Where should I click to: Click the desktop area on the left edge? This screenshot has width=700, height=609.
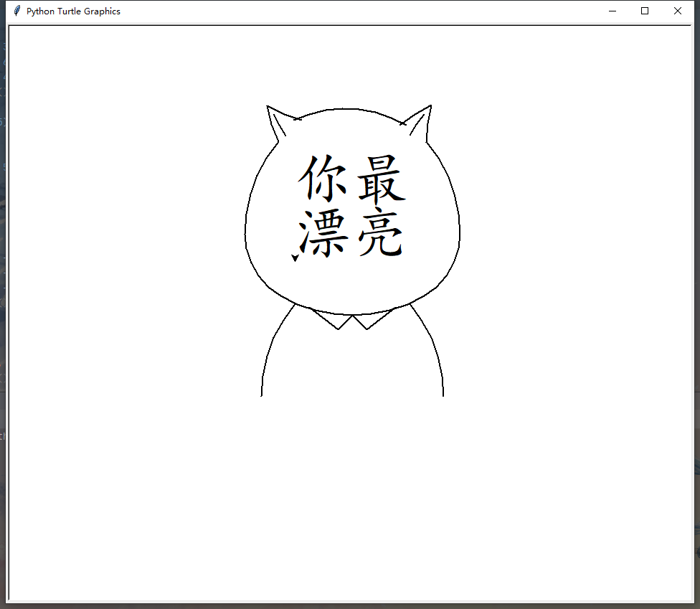coord(3,287)
